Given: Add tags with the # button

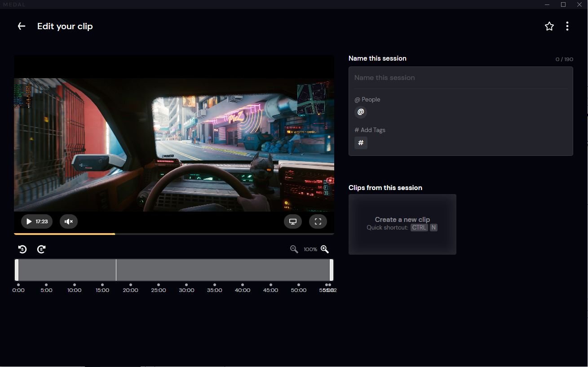Looking at the screenshot, I should point(361,143).
